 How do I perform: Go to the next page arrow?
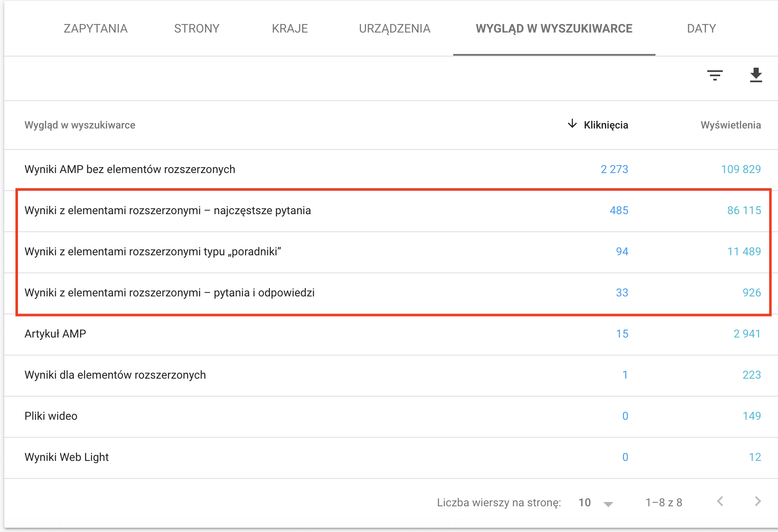click(757, 502)
